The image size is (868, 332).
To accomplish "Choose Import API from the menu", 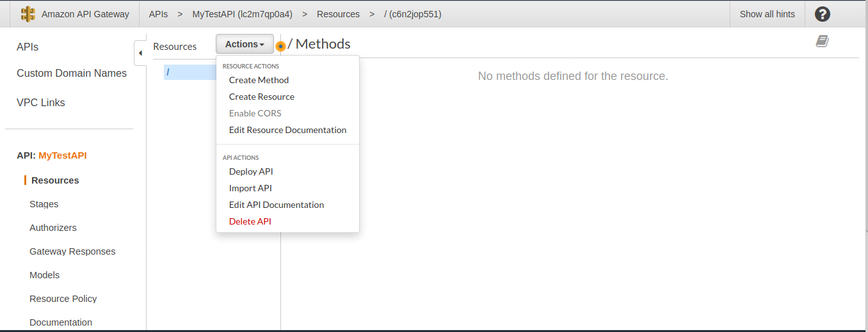I will pyautogui.click(x=250, y=188).
